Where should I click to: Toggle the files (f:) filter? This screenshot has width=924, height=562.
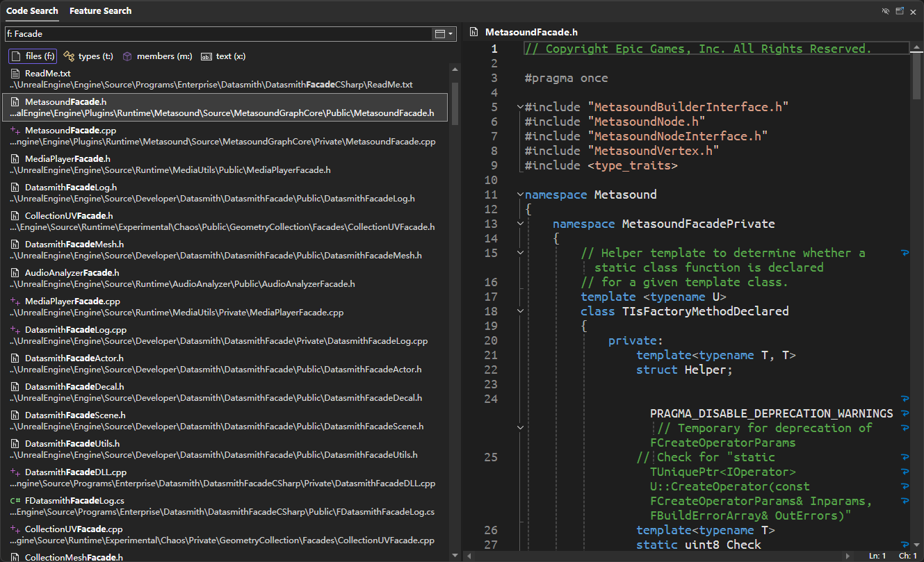tap(33, 56)
